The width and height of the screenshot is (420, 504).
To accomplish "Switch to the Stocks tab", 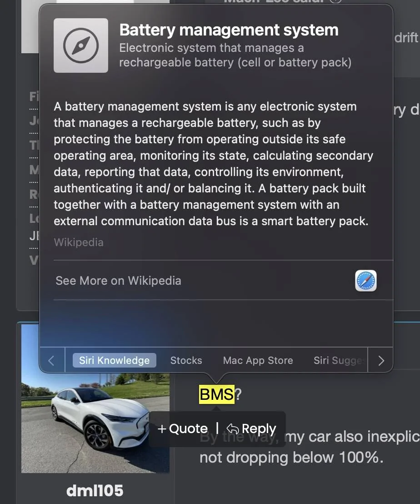I will click(186, 360).
